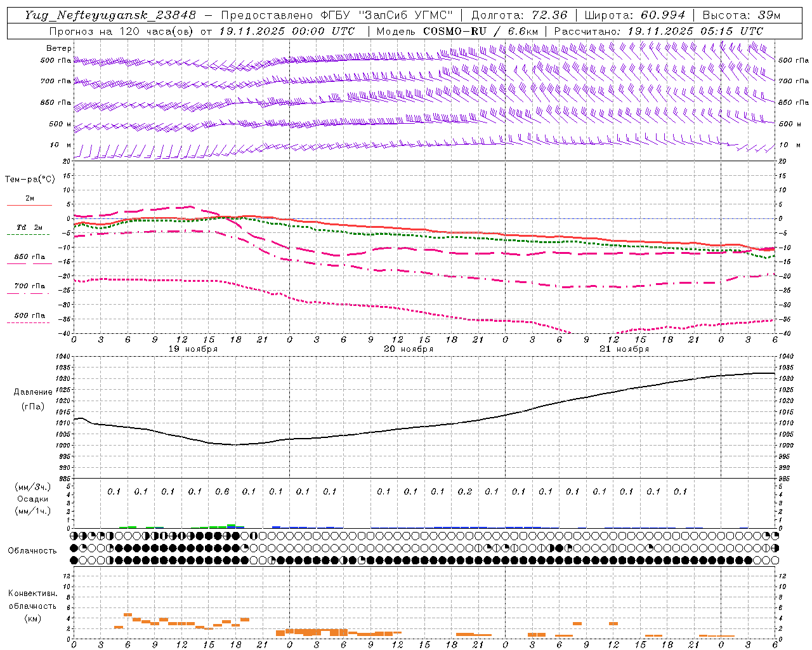812x650 pixels.
Task: Click the "0.2" precipitation value
Action: coord(465,491)
